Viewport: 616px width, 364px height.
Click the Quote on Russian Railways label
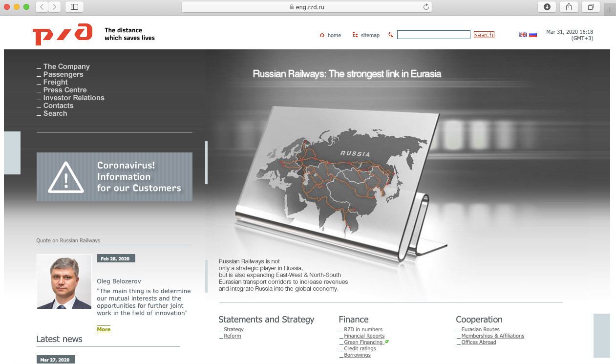click(68, 240)
